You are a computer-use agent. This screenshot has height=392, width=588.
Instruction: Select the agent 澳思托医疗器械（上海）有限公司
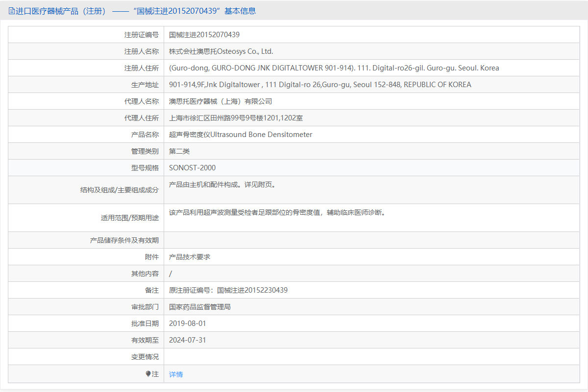point(220,101)
